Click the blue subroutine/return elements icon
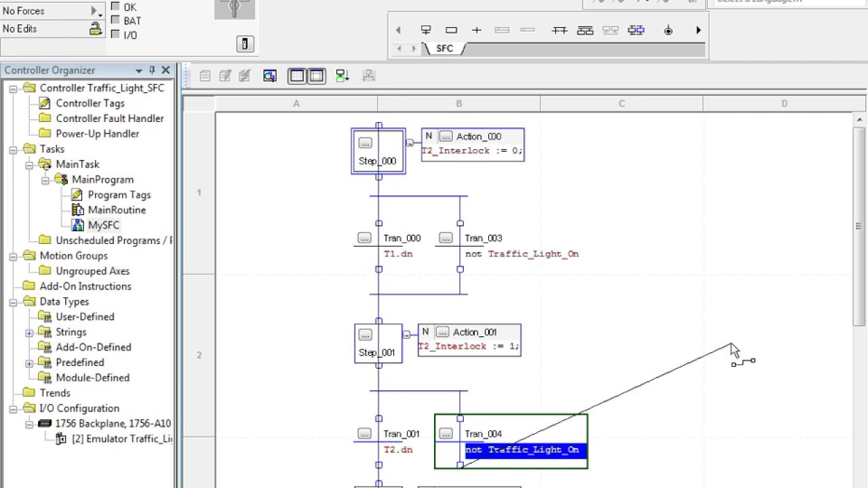This screenshot has height=488, width=868. click(x=636, y=30)
